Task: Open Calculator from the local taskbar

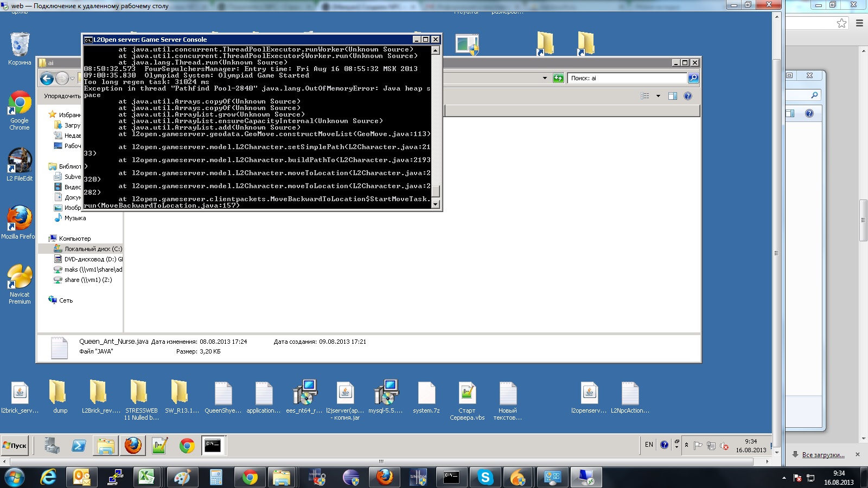Action: coord(216,477)
